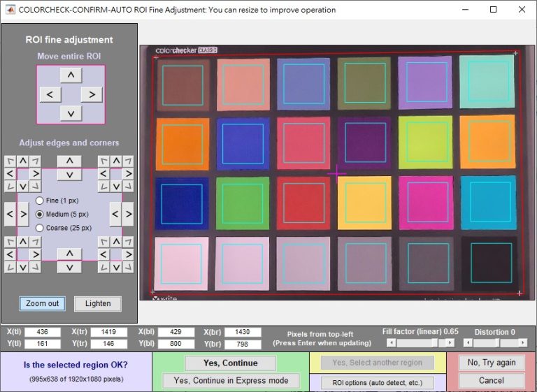This screenshot has height=392, width=537.
Task: Click Distortion slider right arrow
Action: pos(523,342)
